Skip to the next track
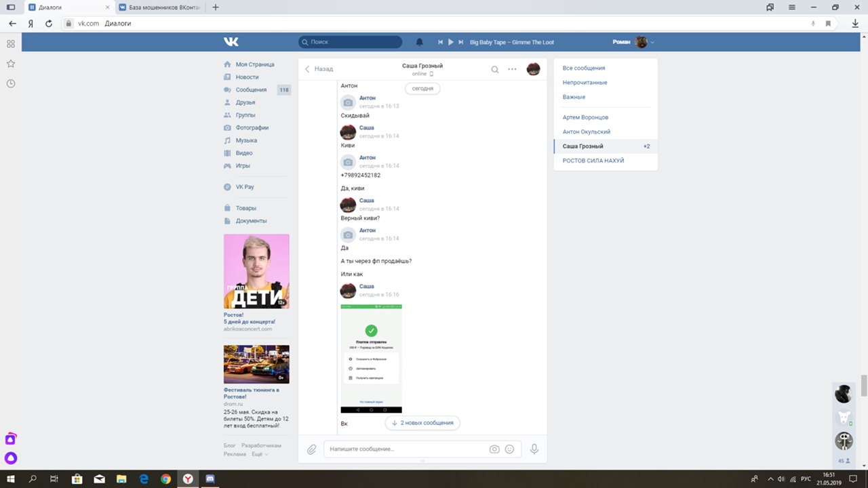The image size is (868, 488). coord(461,42)
